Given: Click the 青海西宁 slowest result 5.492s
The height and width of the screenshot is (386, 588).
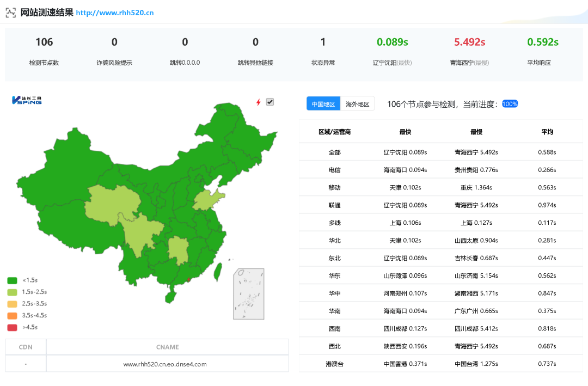Looking at the screenshot, I should (469, 42).
